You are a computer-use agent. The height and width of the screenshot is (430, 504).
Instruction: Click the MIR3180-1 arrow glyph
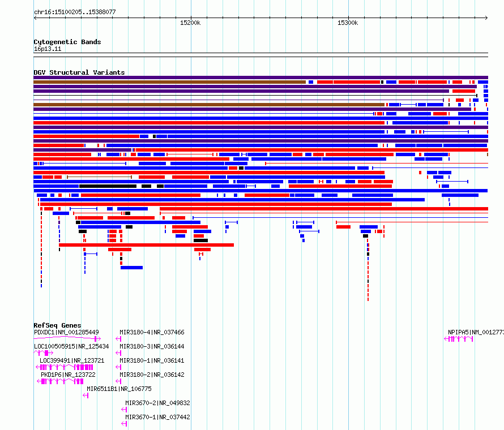118,367
